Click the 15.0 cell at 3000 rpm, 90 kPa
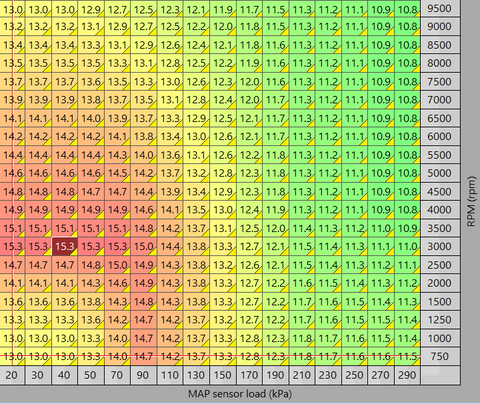Screen dimensions: 480x404 click(x=144, y=246)
